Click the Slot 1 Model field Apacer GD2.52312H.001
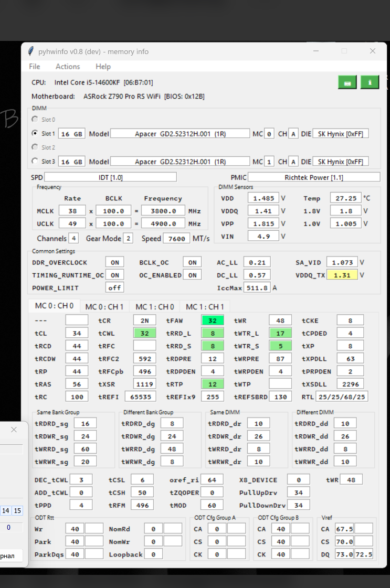This screenshot has width=390, height=588. click(180, 134)
